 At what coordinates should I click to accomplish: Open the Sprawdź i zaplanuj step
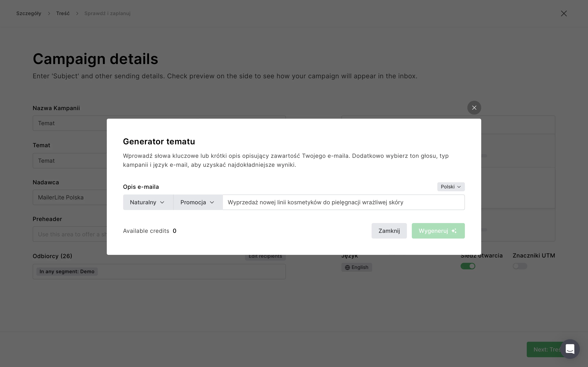tap(107, 13)
